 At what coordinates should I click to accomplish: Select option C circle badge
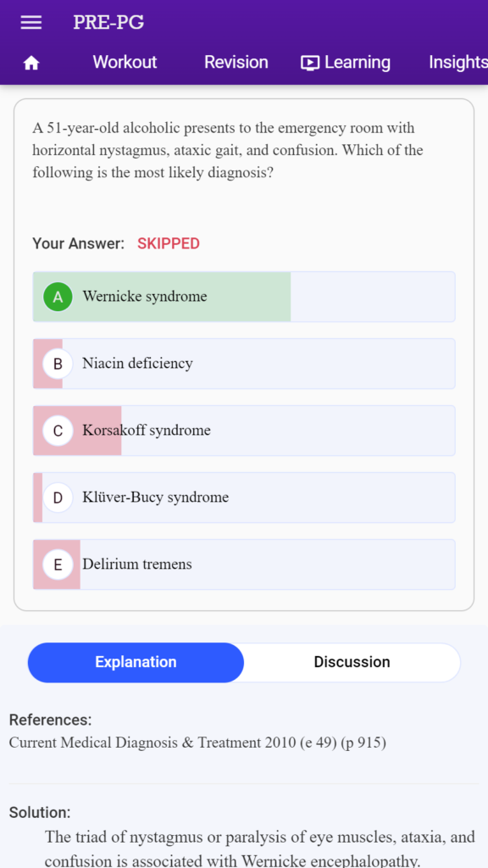click(x=58, y=431)
